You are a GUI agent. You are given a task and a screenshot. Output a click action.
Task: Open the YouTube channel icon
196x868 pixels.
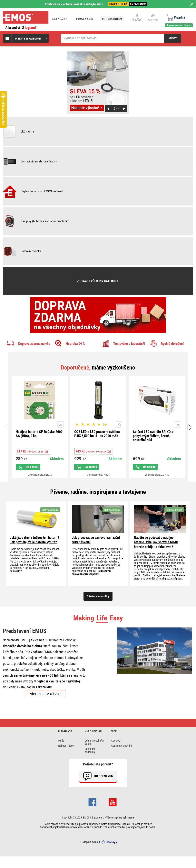coord(113,802)
